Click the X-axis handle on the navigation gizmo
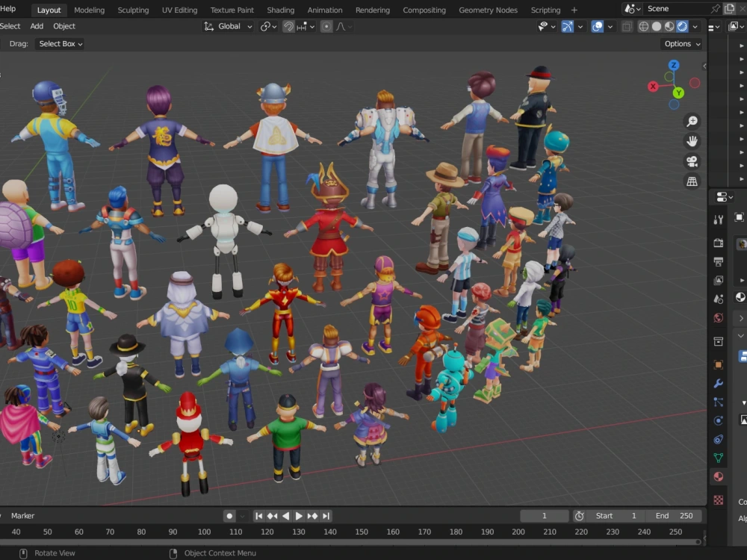The height and width of the screenshot is (560, 747). pyautogui.click(x=652, y=86)
